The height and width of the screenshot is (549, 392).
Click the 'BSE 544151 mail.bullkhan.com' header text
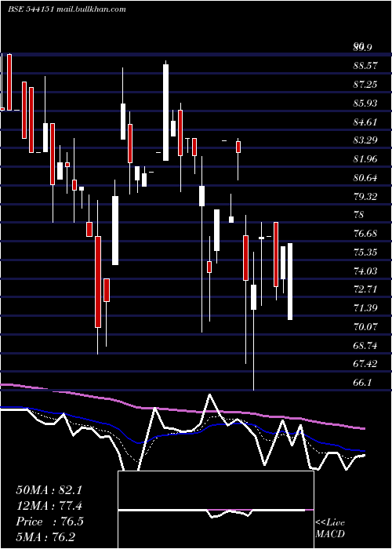67,9
